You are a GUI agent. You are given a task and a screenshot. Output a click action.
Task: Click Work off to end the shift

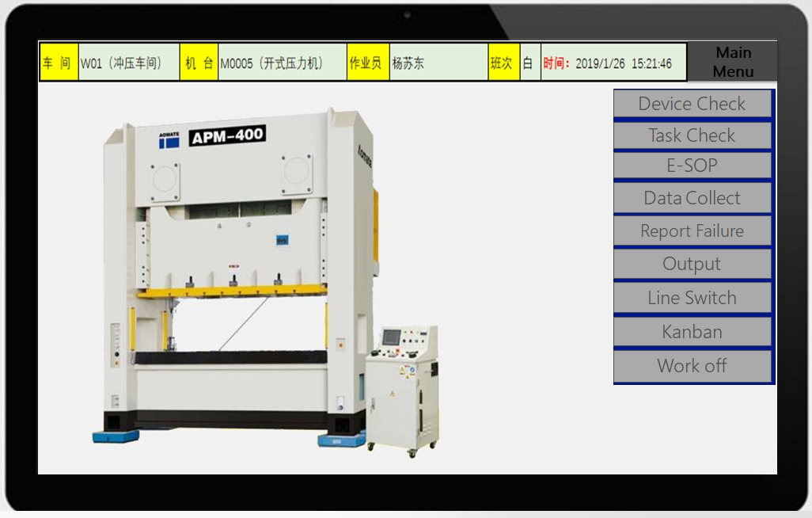tap(692, 365)
